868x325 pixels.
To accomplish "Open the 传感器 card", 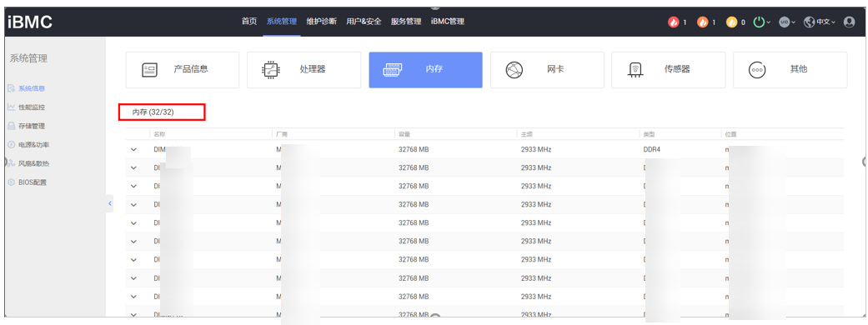I will point(668,70).
